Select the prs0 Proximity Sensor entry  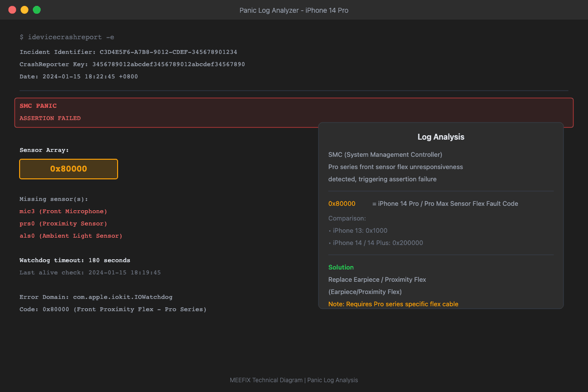(63, 223)
